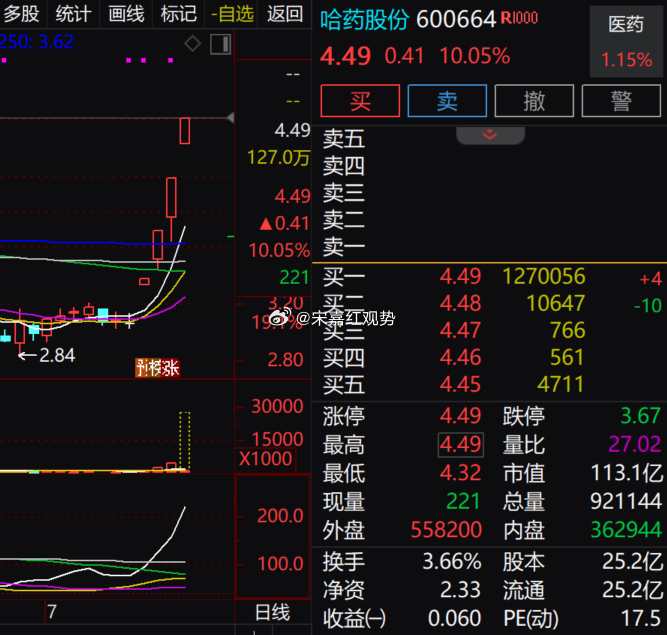Click the 净资 value 2.33
This screenshot has height=635, width=667.
pyautogui.click(x=460, y=590)
